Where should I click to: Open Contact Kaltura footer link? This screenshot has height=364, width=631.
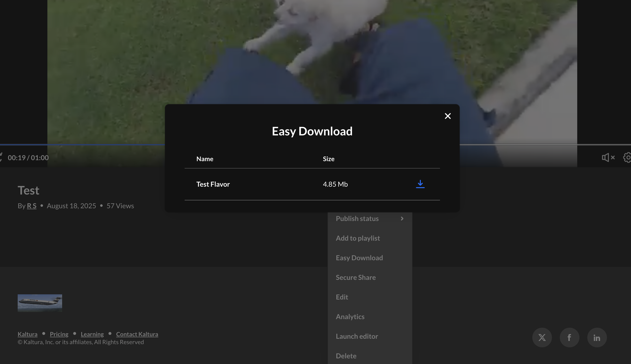pos(137,334)
